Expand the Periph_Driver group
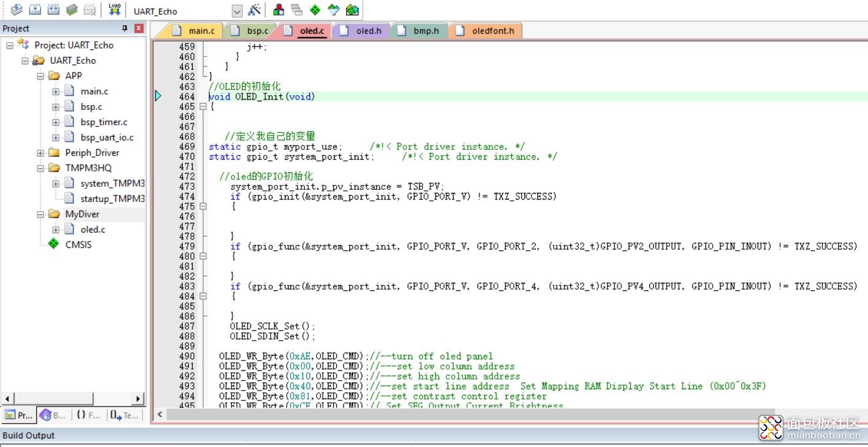 click(41, 152)
